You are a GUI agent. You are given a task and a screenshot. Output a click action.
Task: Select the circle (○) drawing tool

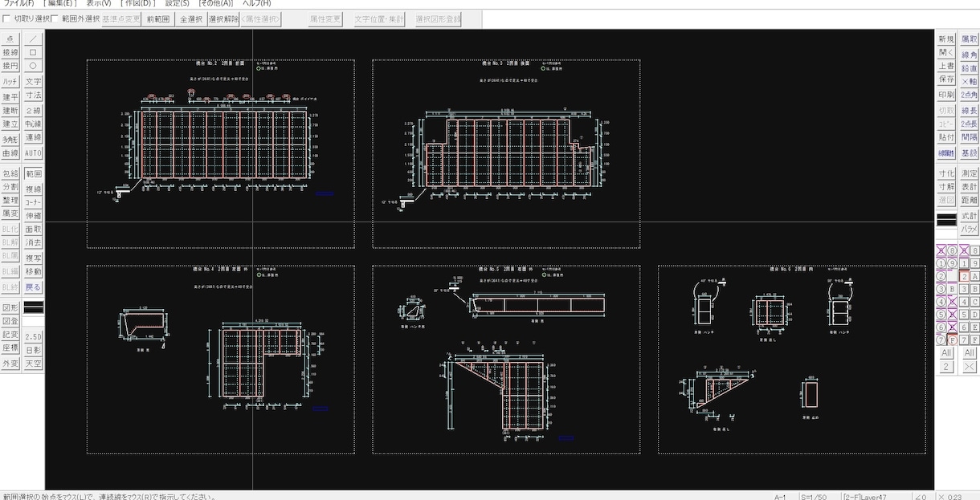coord(33,66)
